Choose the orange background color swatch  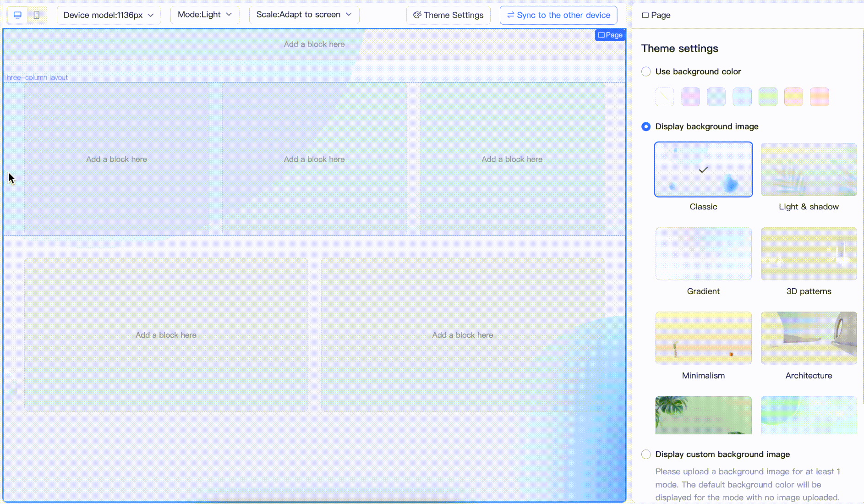coord(820,97)
